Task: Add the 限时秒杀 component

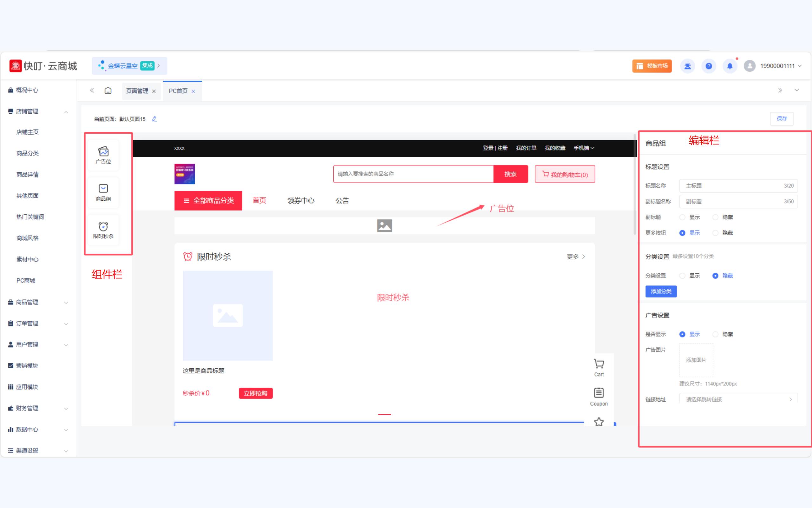Action: click(103, 230)
